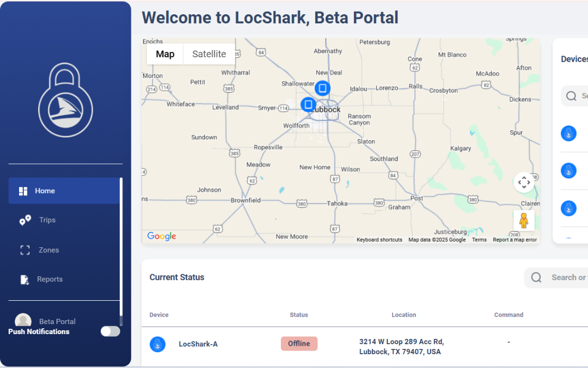The image size is (588, 368).
Task: Click the LocShark-A device icon in table
Action: (x=157, y=344)
